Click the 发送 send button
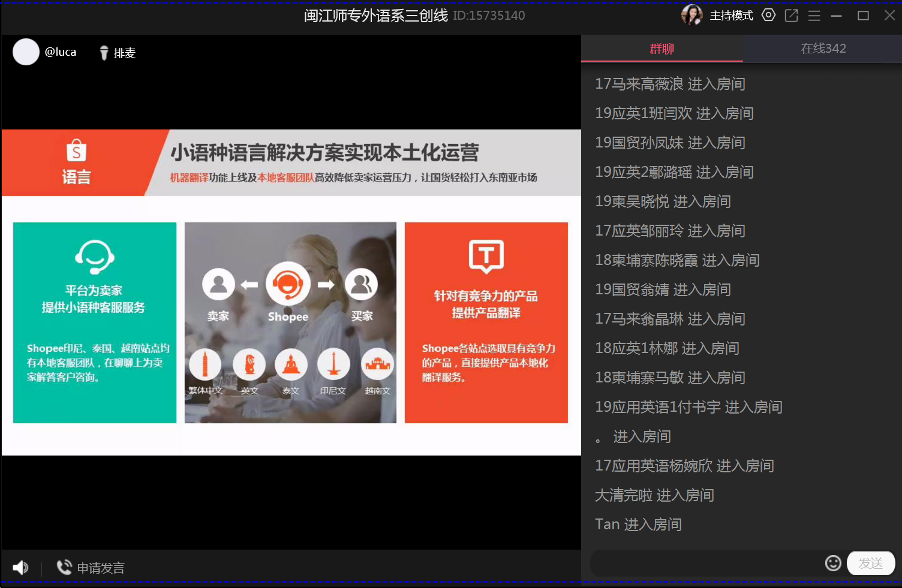 click(871, 563)
